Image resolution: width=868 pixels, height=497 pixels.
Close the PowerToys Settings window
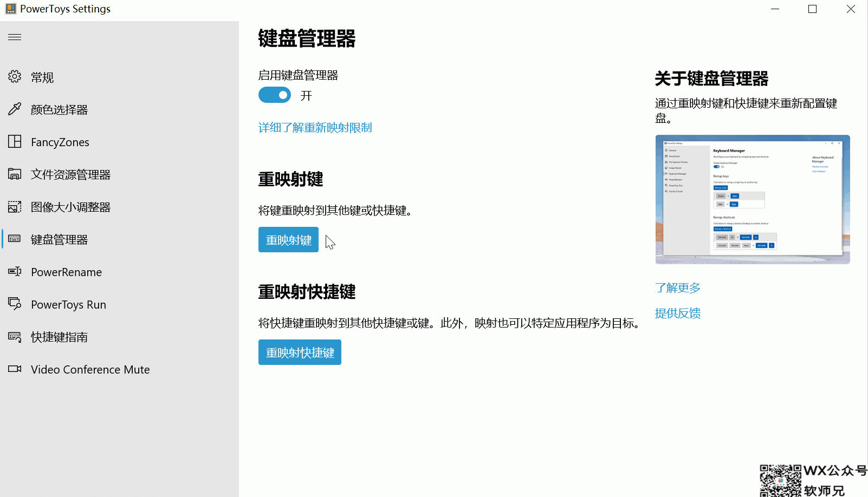851,9
